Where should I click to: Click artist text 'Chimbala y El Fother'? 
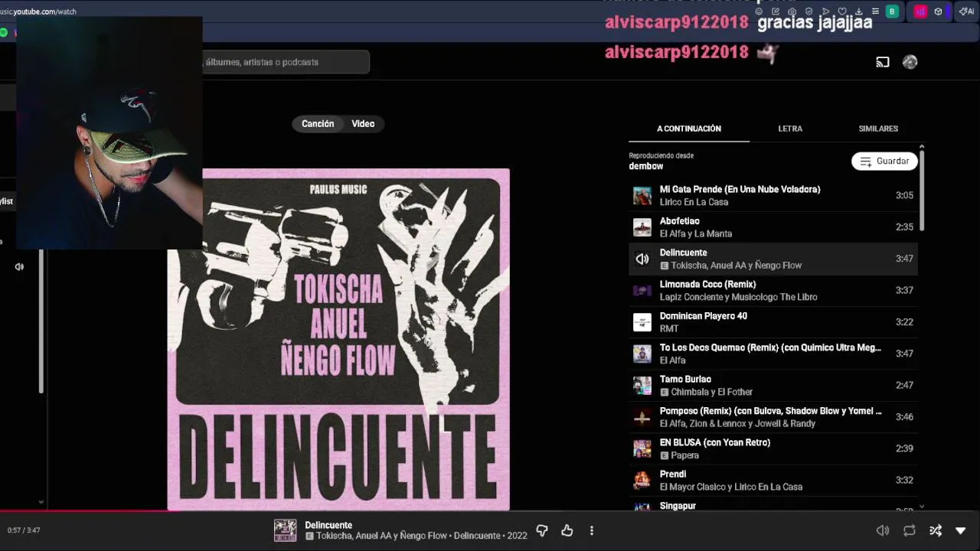point(711,392)
